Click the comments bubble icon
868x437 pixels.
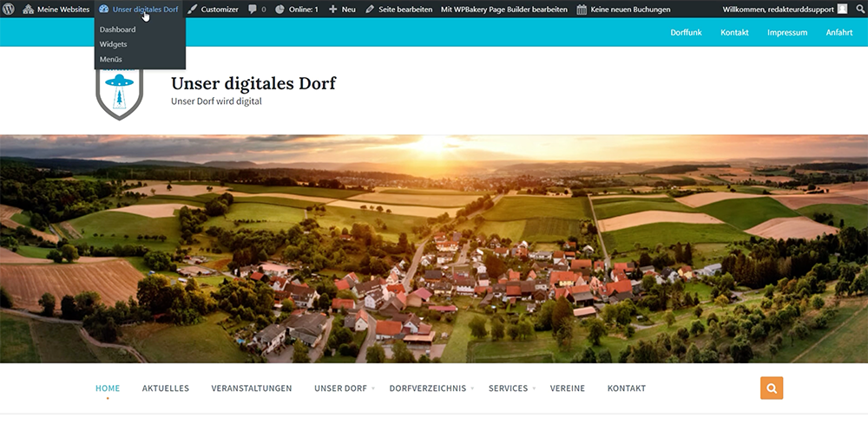[x=257, y=9]
